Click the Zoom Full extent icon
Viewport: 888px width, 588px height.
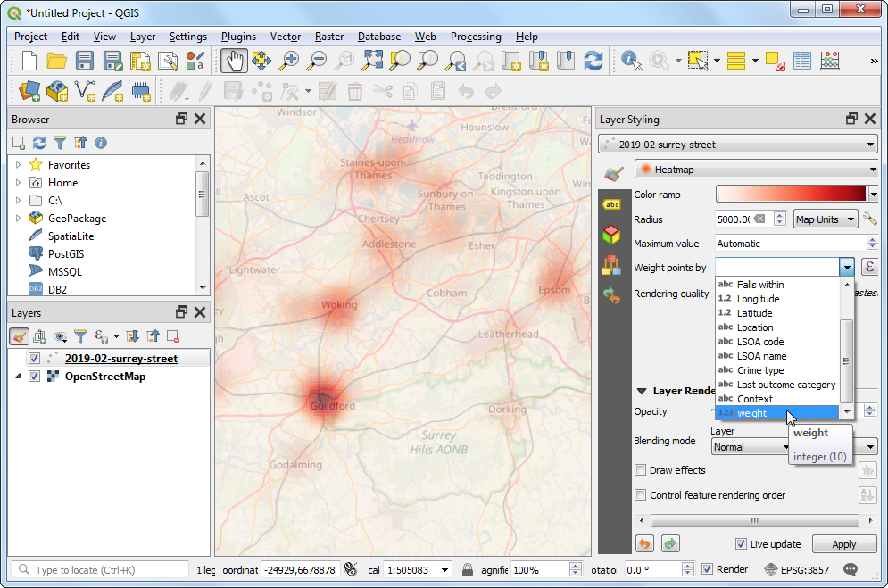[x=372, y=61]
